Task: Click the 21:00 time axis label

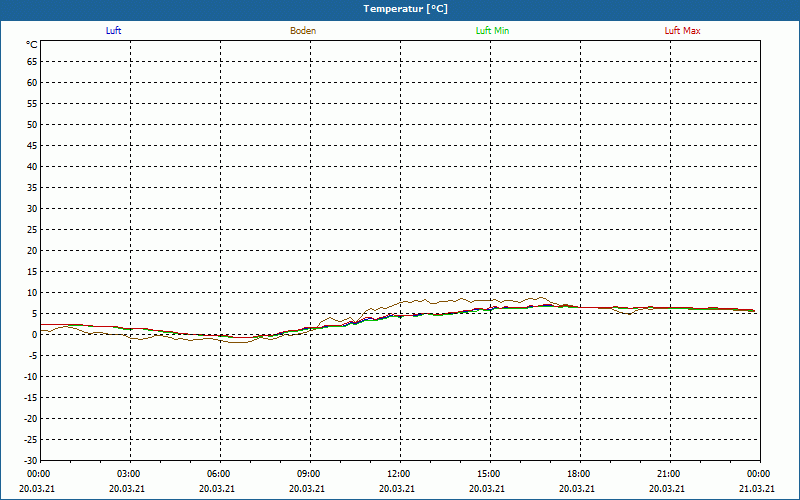Action: (668, 474)
